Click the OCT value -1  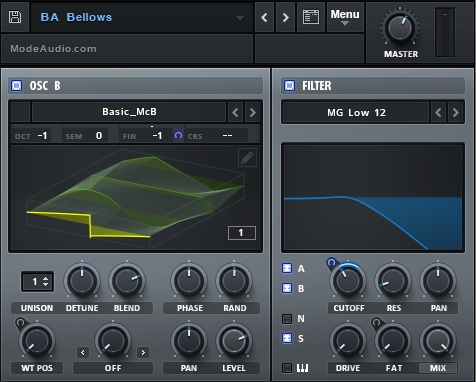[43, 136]
